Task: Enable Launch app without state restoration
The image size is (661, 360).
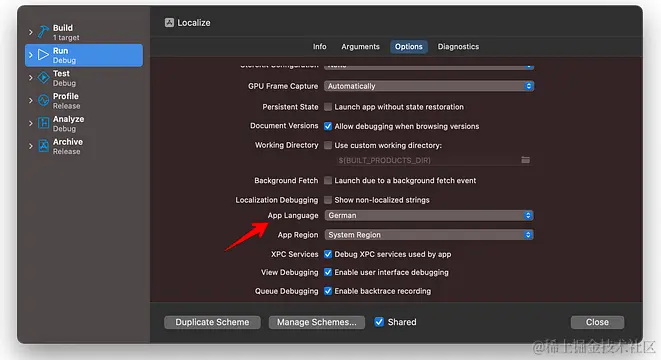Action: click(x=328, y=107)
